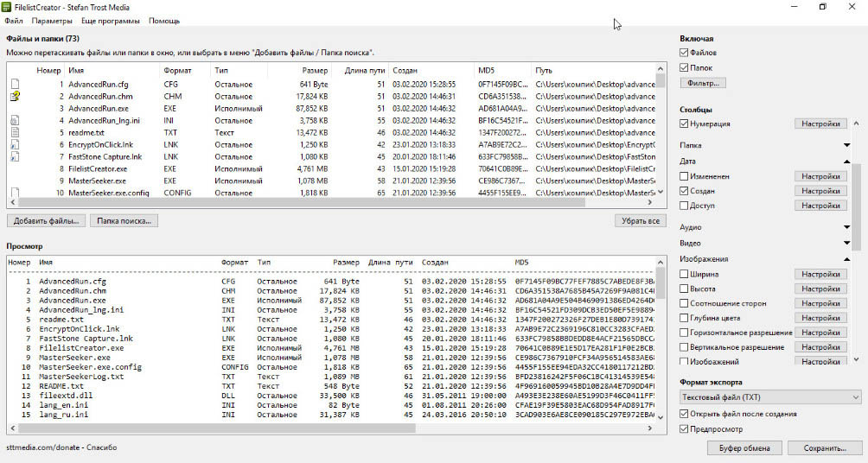The height and width of the screenshot is (463, 868).
Task: Click the AdvancedRun.chm help file icon
Action: click(15, 96)
